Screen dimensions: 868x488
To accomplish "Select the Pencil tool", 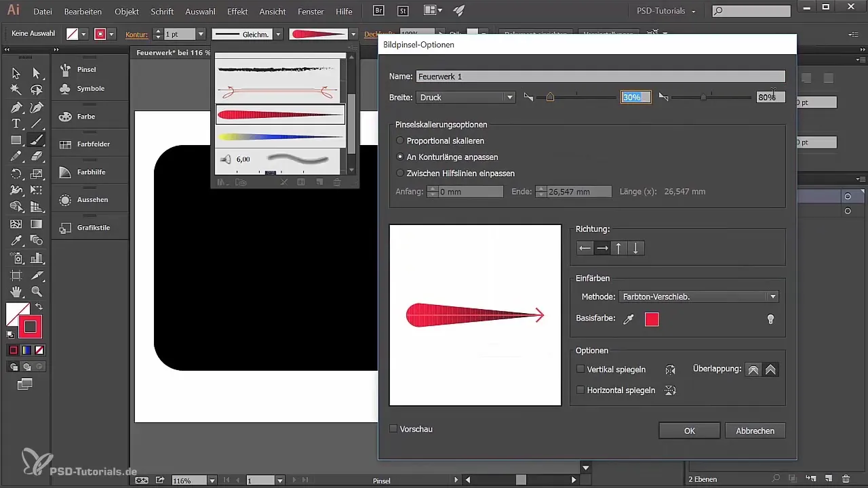I will tap(16, 157).
